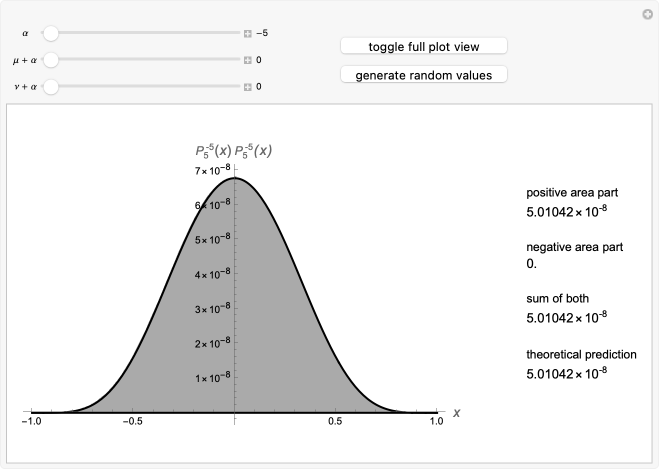Click the α slider thumb
Image resolution: width=659 pixels, height=470 pixels.
pyautogui.click(x=51, y=33)
